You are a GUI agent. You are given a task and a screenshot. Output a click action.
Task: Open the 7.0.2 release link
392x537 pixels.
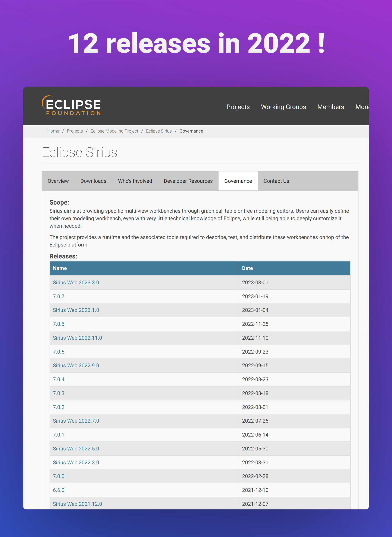(59, 407)
